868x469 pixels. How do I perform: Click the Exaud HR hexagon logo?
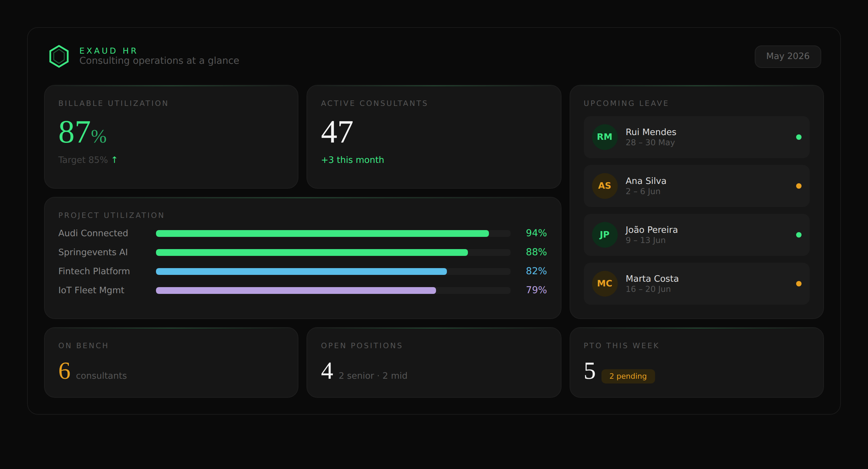point(59,56)
